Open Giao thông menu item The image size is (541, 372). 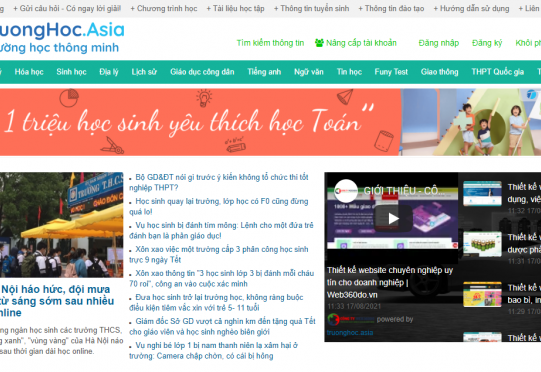(440, 72)
